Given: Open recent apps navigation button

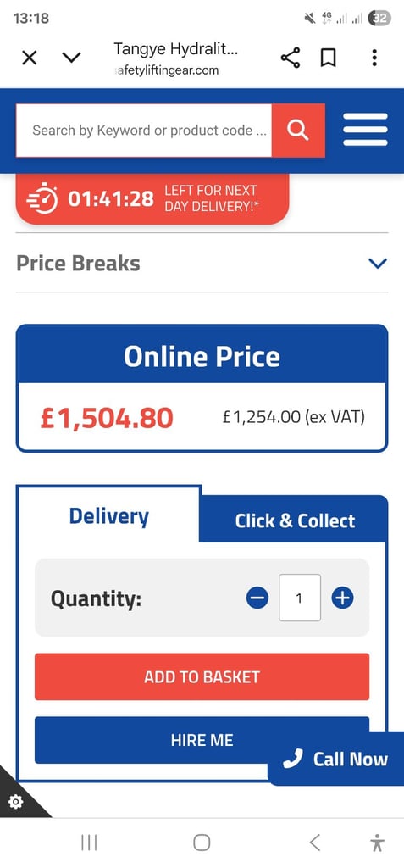Looking at the screenshot, I should coord(89,843).
